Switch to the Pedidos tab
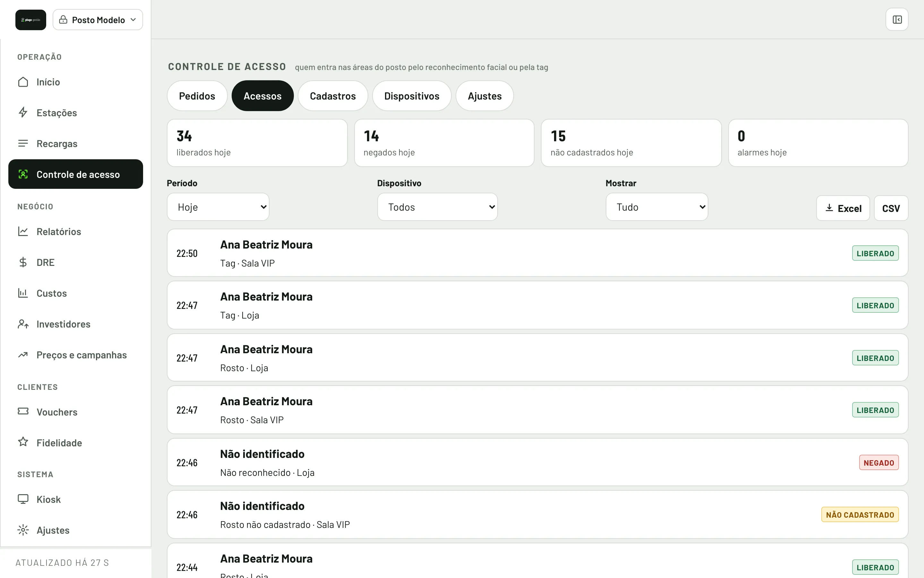924x578 pixels. (x=197, y=96)
